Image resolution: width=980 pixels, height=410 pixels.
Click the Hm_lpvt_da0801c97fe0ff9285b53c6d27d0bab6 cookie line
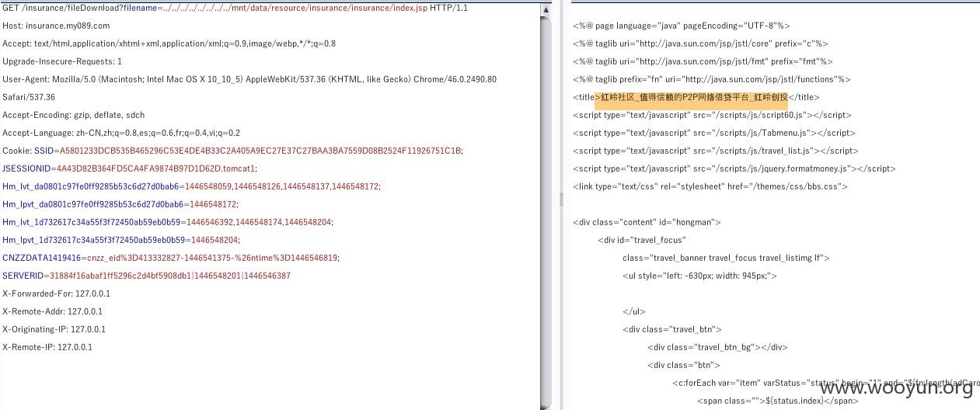120,204
